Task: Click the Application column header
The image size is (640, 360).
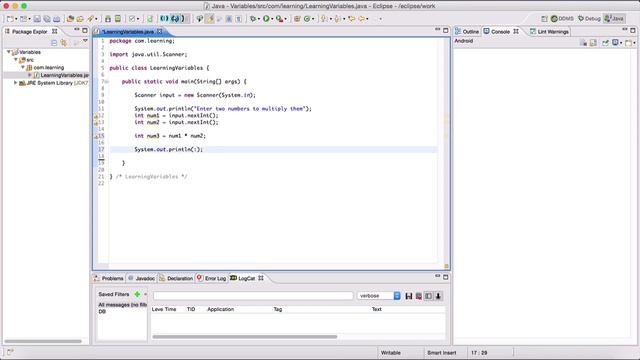Action: [220, 309]
